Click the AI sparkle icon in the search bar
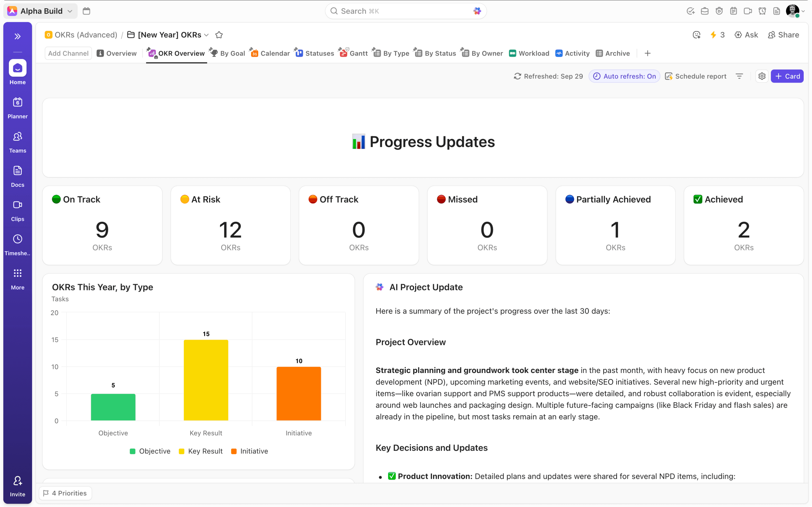 pos(477,11)
